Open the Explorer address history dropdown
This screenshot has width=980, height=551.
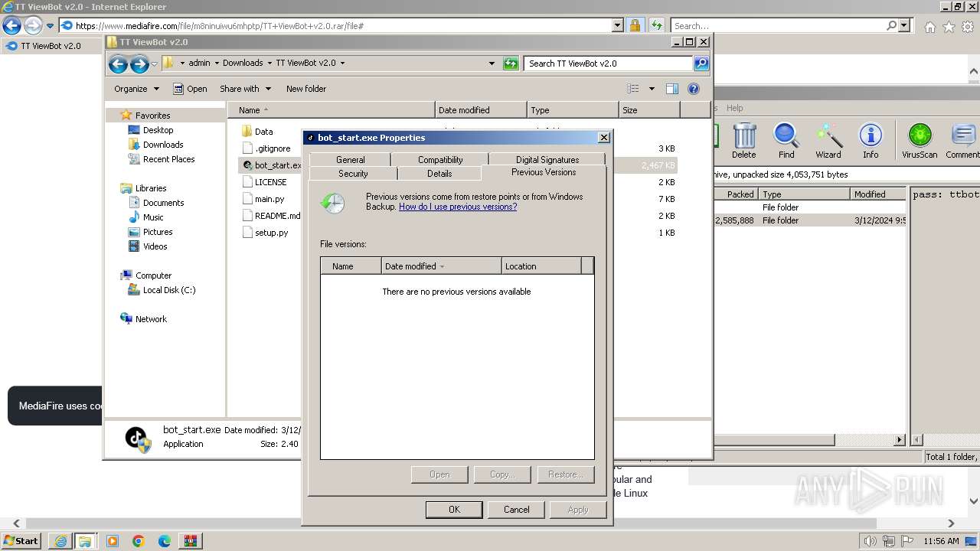(x=492, y=64)
